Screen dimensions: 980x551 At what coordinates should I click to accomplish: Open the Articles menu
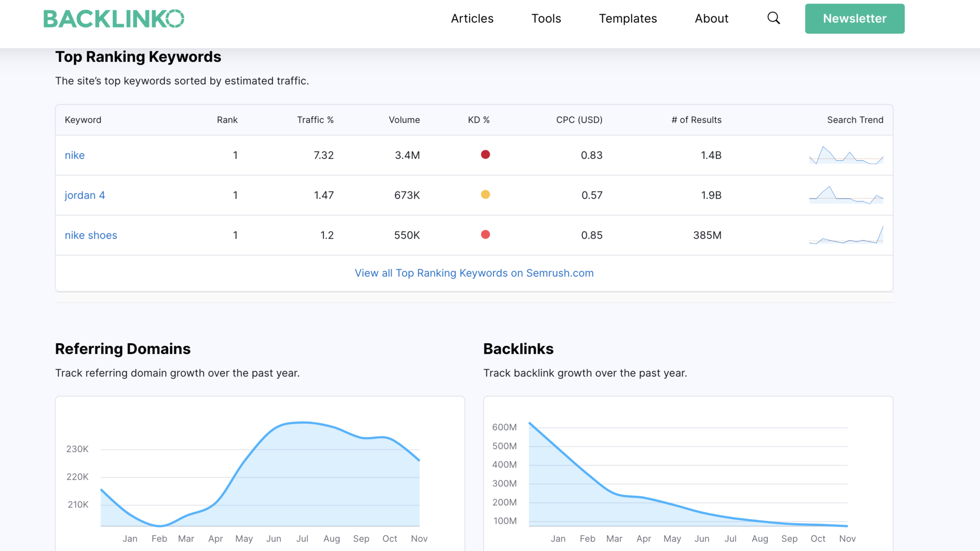[x=472, y=18]
